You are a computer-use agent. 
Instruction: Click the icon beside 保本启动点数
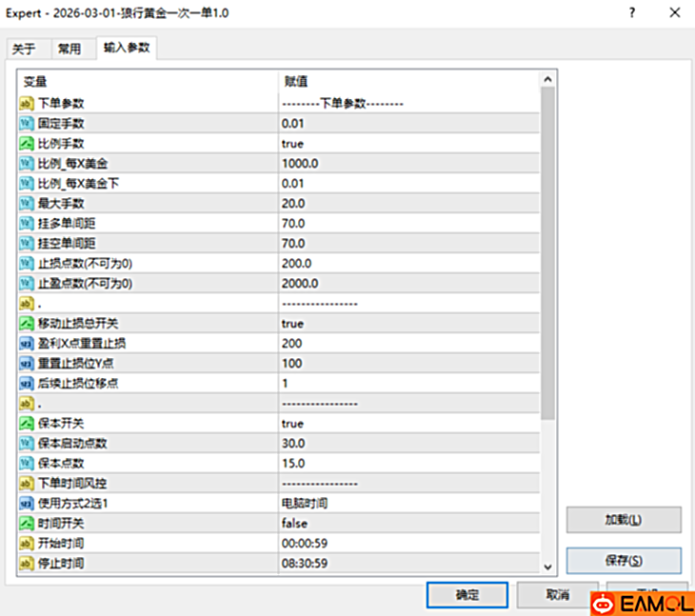click(27, 444)
